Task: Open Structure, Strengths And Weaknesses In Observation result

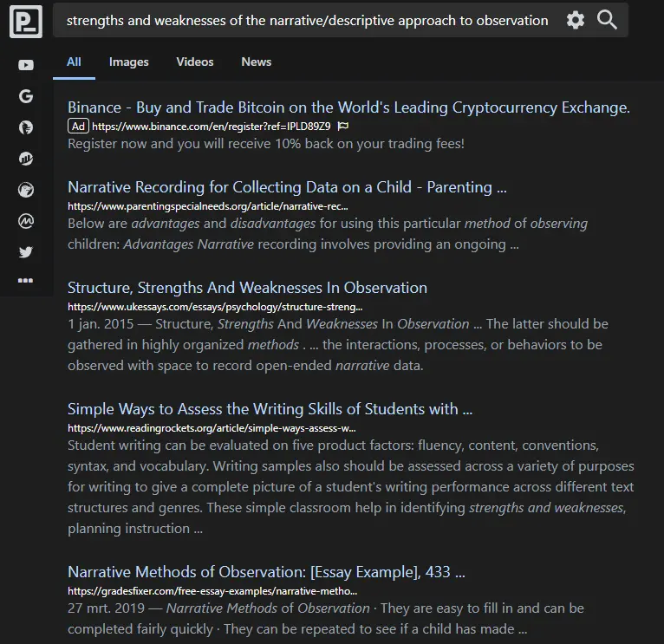Action: pos(247,288)
